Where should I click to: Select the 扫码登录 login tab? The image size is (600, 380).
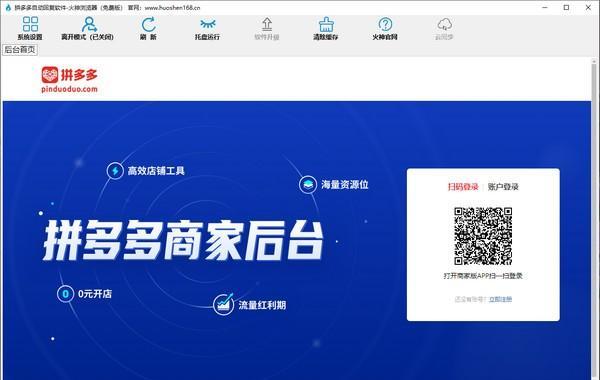(x=463, y=187)
